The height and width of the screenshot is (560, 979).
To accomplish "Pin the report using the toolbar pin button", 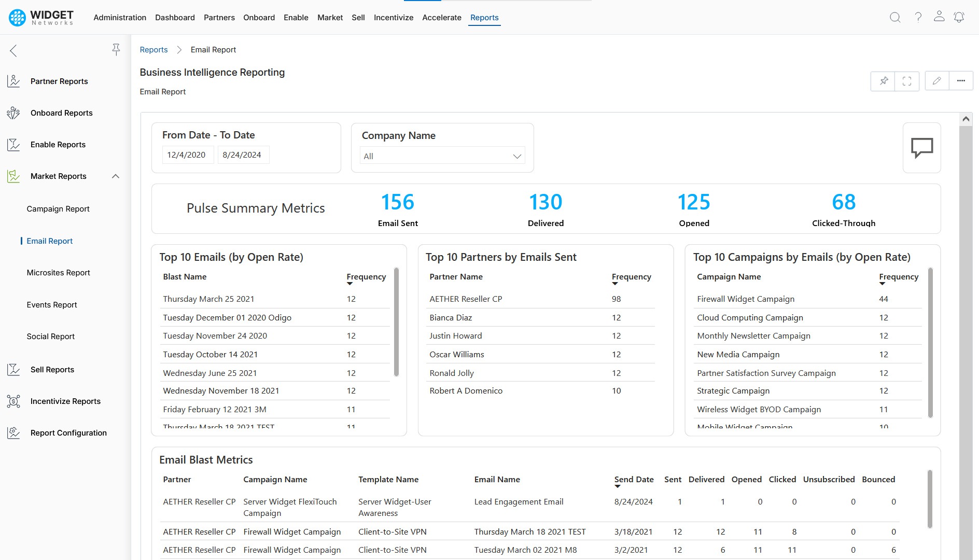I will tap(884, 81).
